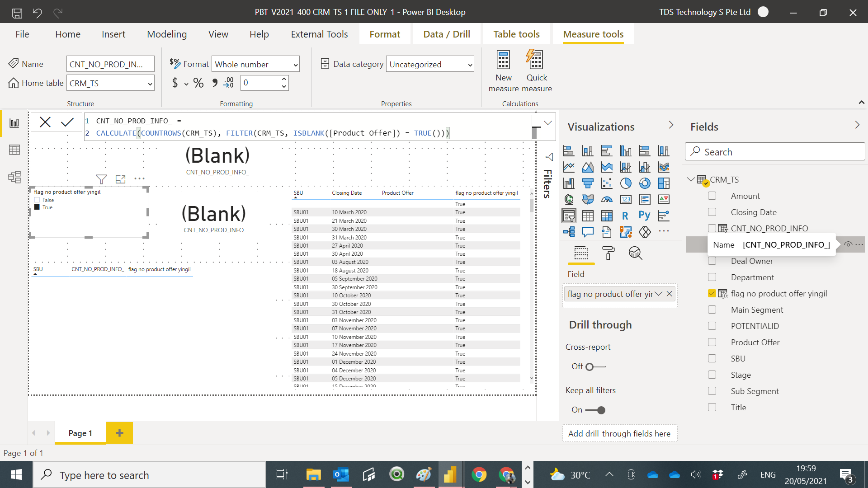Check the Closing Date field
This screenshot has width=868, height=488.
[712, 212]
